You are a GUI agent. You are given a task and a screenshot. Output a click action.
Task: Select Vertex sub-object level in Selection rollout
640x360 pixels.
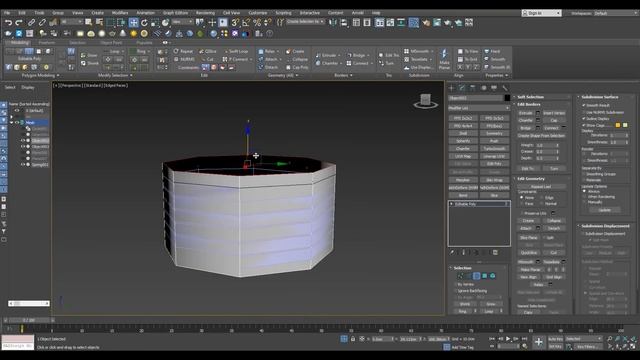click(460, 276)
